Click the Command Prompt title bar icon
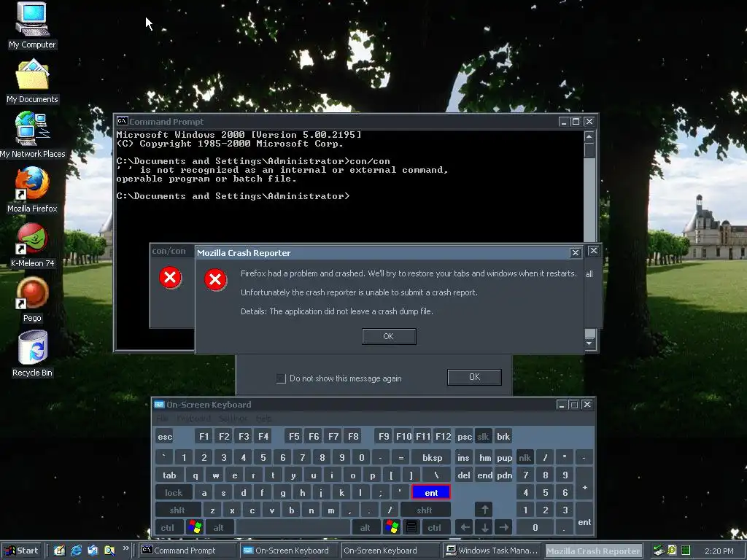747x560 pixels. (x=122, y=122)
